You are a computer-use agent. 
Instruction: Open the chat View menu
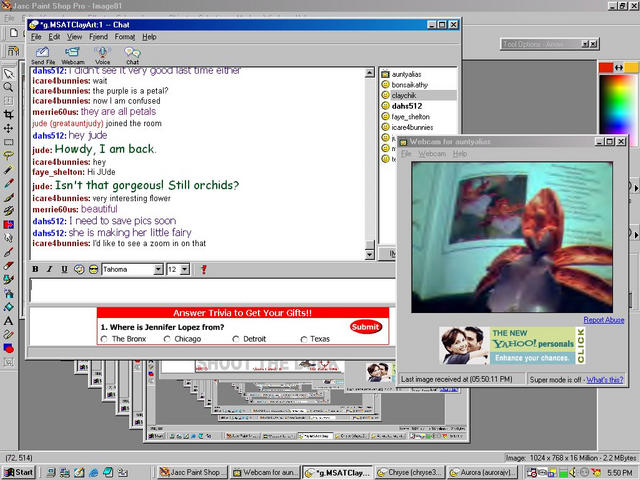(x=74, y=37)
